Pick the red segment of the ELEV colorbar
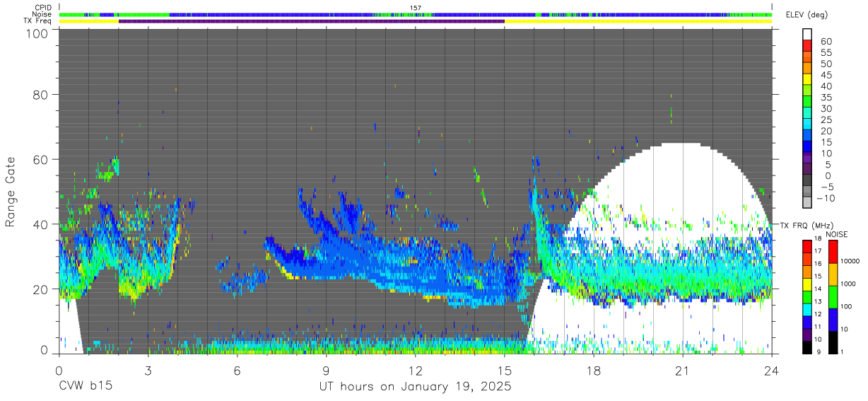The width and height of the screenshot is (868, 401). (808, 46)
